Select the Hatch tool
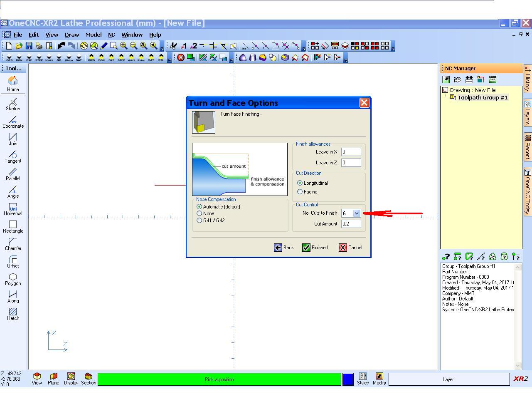Screen dimensions: 532x409 click(x=13, y=314)
